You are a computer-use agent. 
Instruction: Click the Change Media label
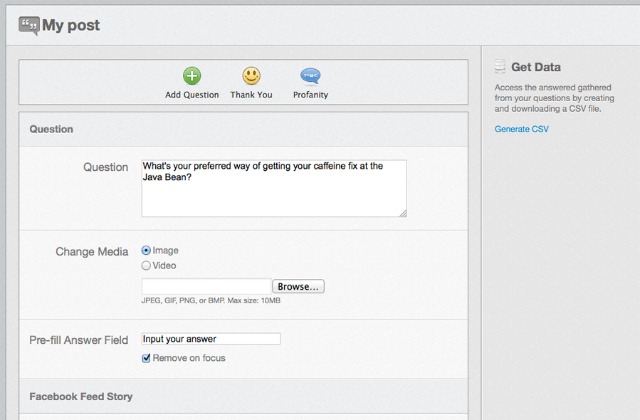(92, 252)
